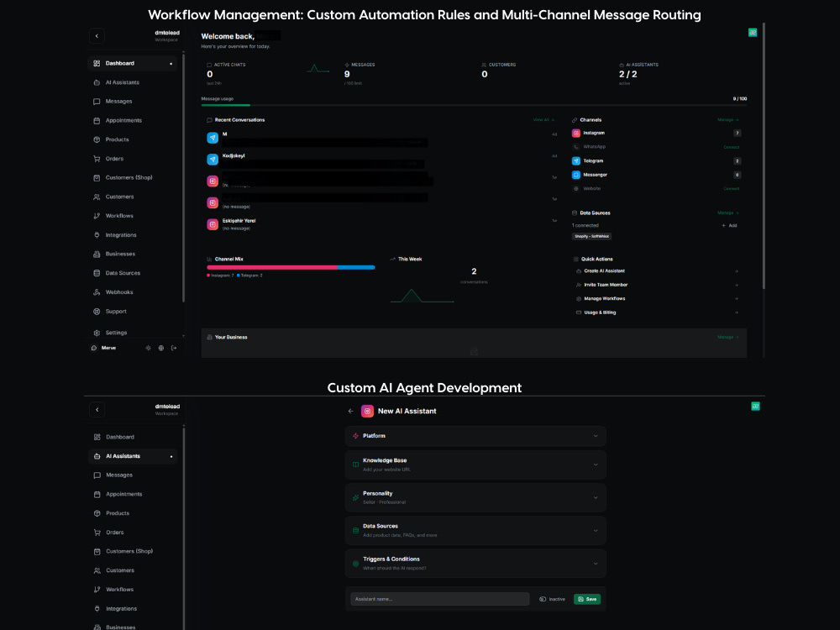Click the green badge icon top-right of New AI Assistant screen
Screen dimensions: 840x630
[x=755, y=407]
